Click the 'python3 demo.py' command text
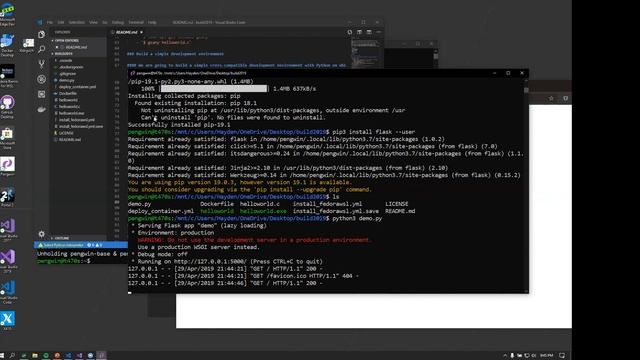640x360 pixels. (357, 218)
